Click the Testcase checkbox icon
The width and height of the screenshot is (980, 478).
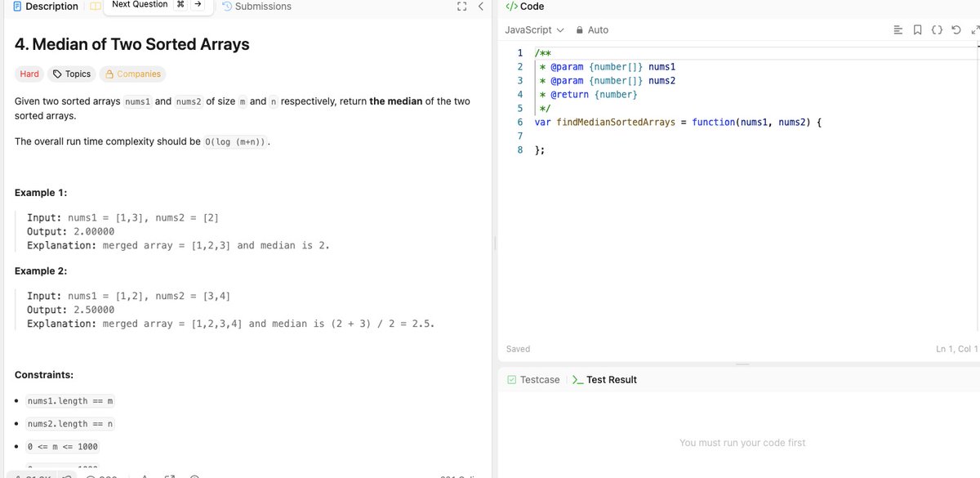(x=511, y=380)
